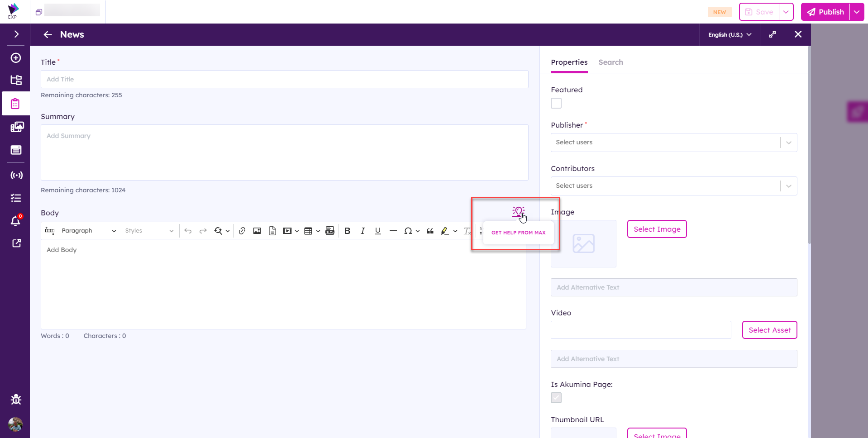
Task: Open notifications bell in sidebar
Action: [16, 221]
